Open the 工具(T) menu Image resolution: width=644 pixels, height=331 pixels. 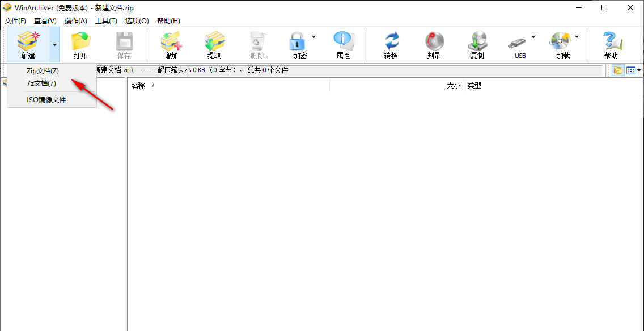click(x=107, y=21)
